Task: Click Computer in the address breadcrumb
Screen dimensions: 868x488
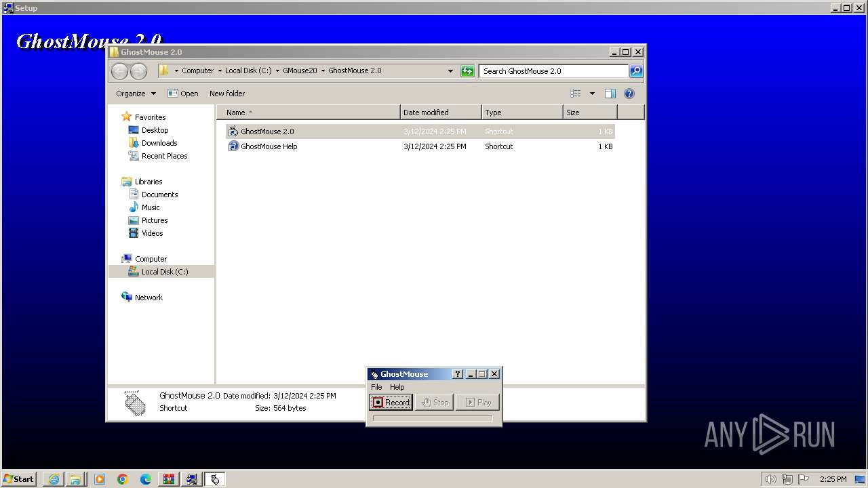Action: [x=197, y=70]
